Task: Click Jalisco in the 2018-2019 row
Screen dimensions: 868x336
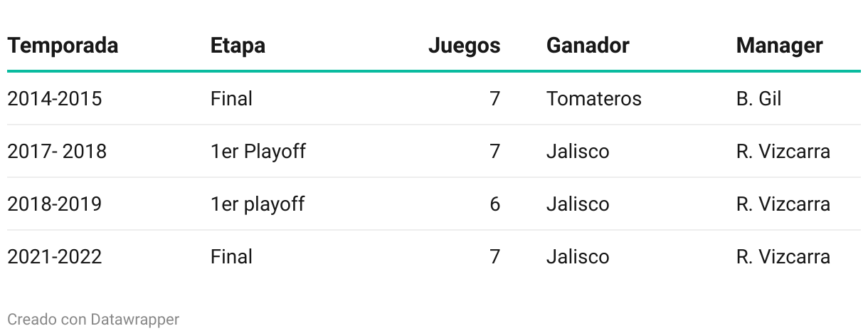Action: click(x=578, y=204)
